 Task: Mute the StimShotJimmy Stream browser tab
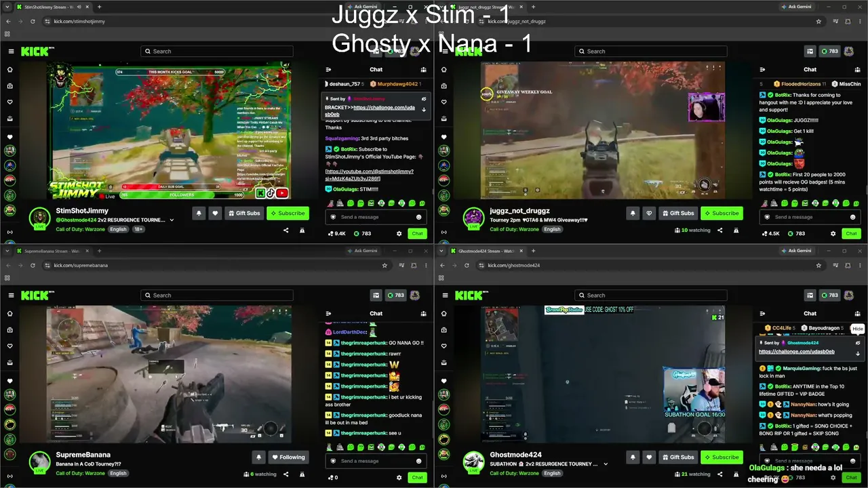click(79, 7)
